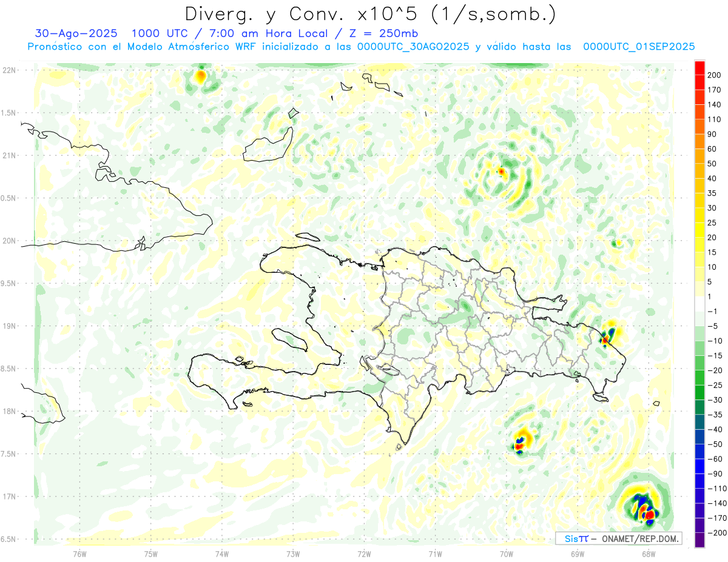Click the longitude label '71W'

pyautogui.click(x=435, y=554)
